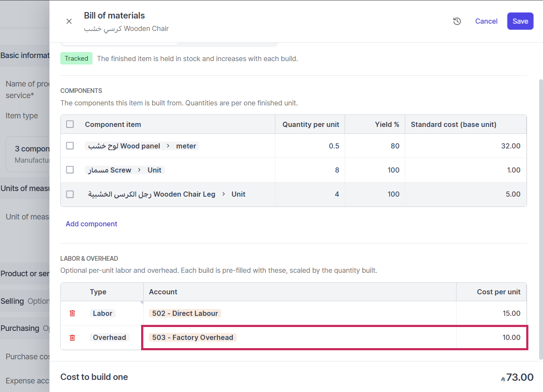The image size is (543, 392).
Task: Open the history clock icon
Action: [x=457, y=21]
